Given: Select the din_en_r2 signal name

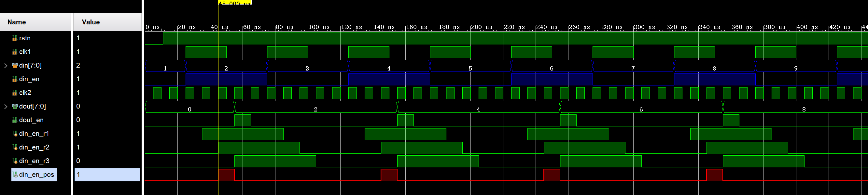Looking at the screenshot, I should point(35,147).
